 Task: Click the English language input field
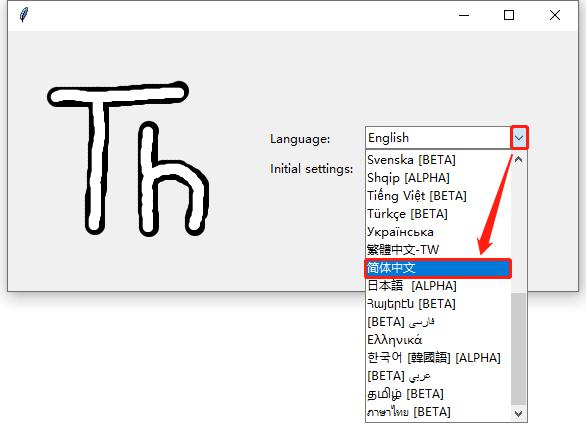(438, 138)
